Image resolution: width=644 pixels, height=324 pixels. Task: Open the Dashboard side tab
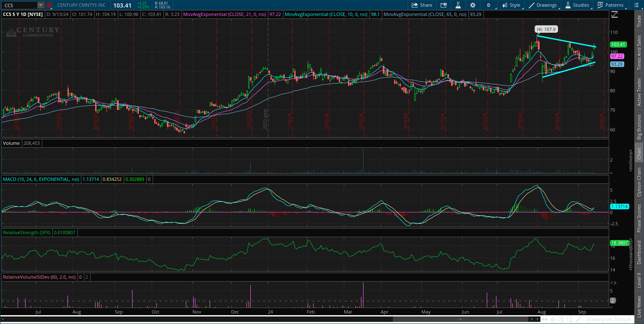[639, 252]
